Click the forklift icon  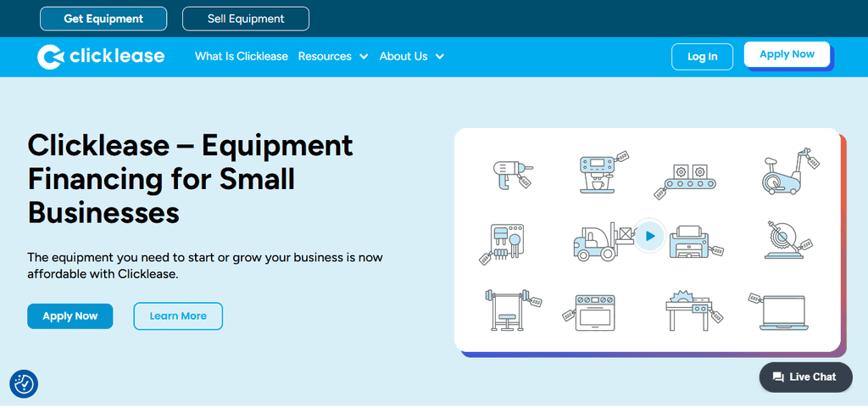click(603, 241)
